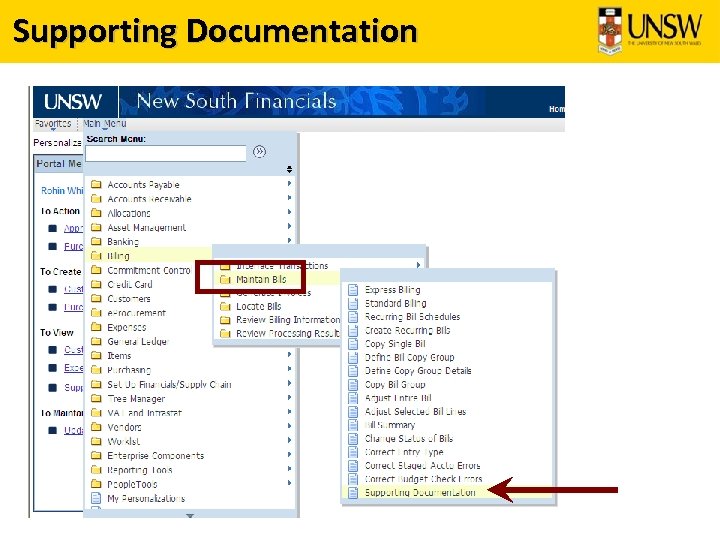Open VAT and Intrastat folder
The image size is (720, 540).
145,413
